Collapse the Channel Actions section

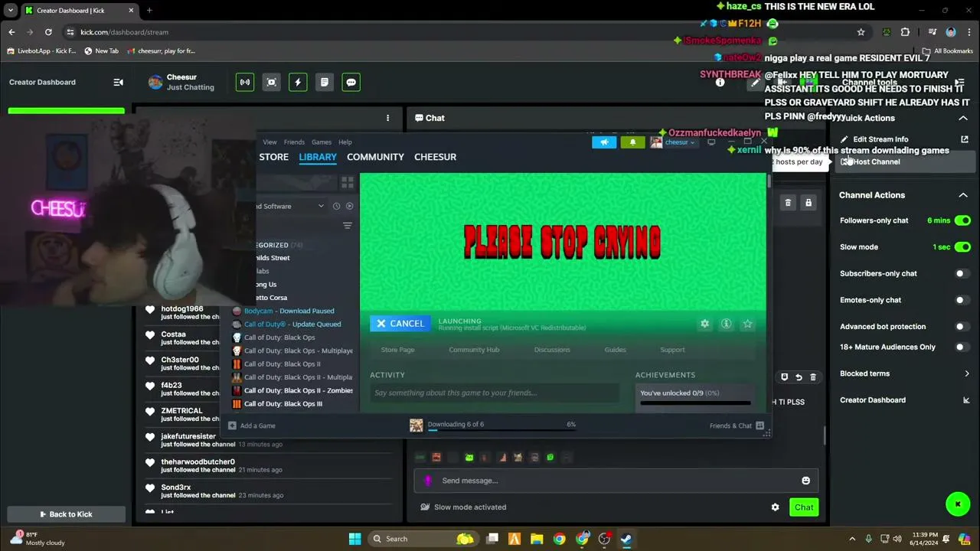963,195
